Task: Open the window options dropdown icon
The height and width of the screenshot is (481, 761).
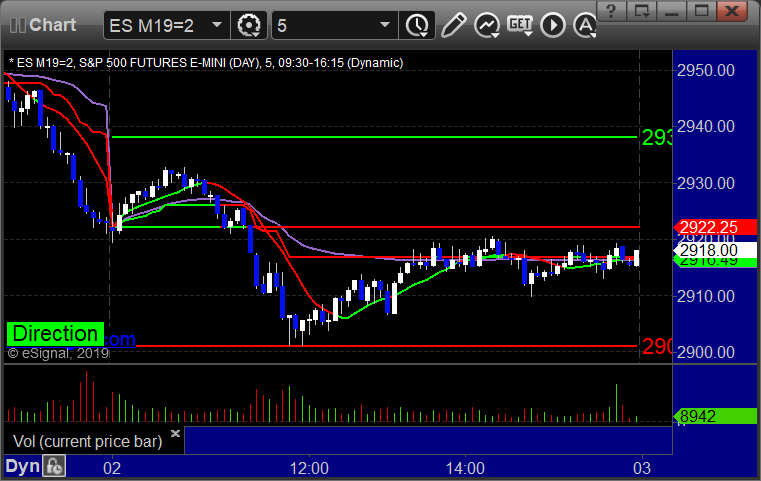Action: pos(642,11)
